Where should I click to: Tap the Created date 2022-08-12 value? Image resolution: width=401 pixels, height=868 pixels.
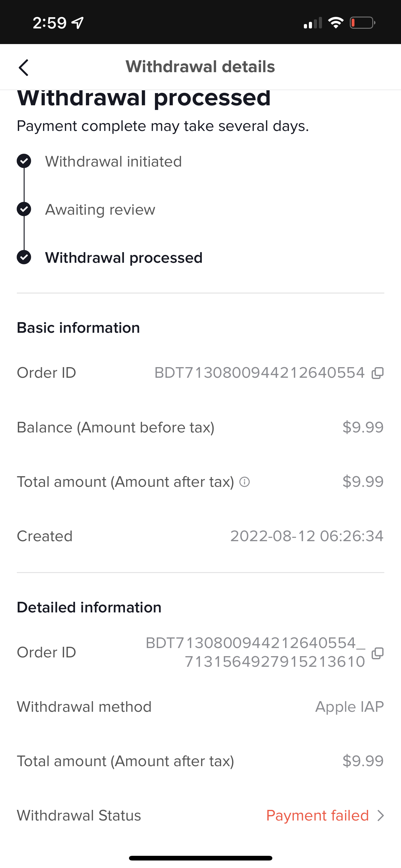[x=306, y=536]
